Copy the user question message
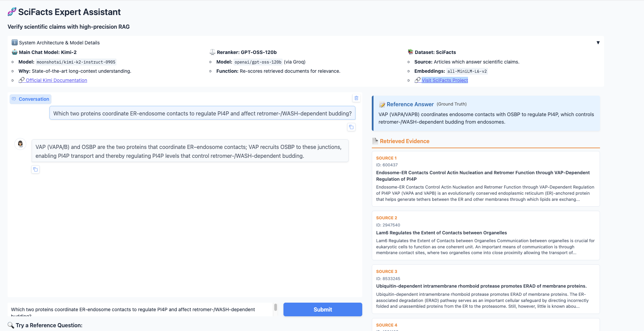 pos(351,127)
